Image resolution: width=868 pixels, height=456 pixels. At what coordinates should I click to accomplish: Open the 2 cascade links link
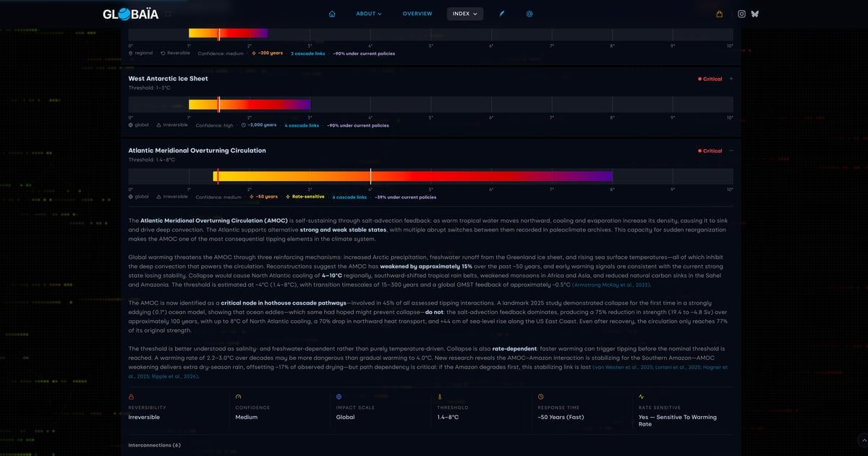[x=307, y=53]
